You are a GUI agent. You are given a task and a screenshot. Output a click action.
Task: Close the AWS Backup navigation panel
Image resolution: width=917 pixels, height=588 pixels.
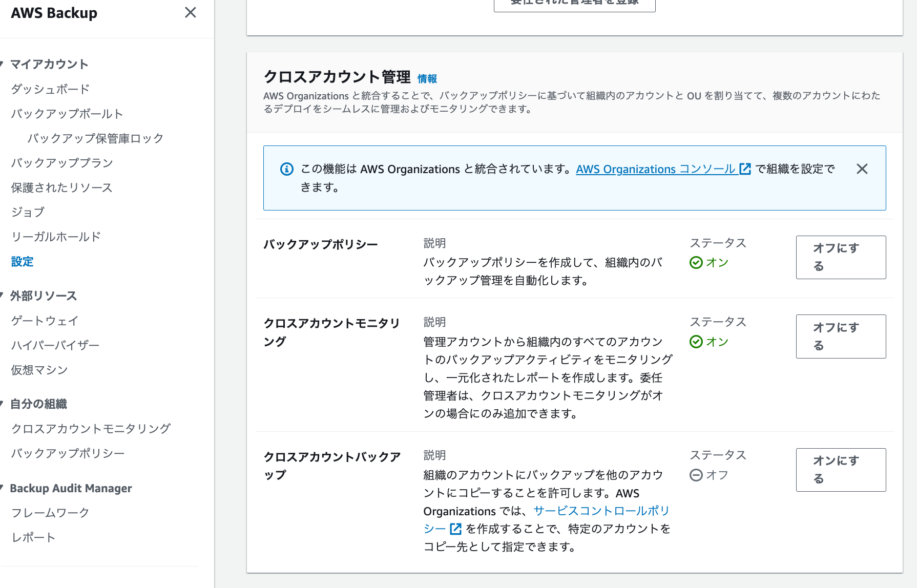pyautogui.click(x=190, y=13)
